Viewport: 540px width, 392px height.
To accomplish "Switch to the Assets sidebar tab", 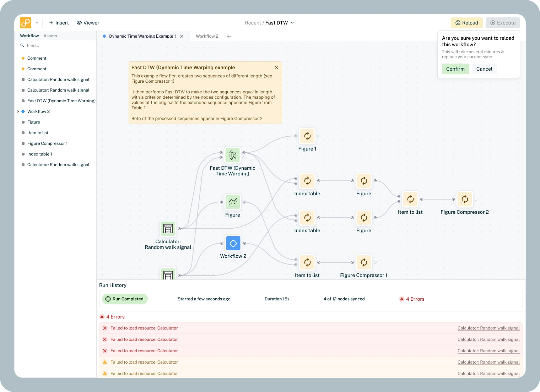I will point(50,36).
